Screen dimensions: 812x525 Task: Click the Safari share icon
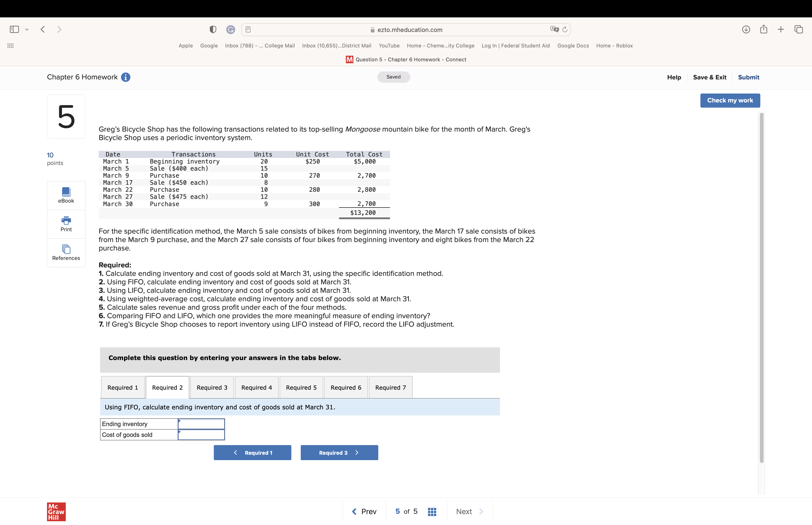pos(763,30)
